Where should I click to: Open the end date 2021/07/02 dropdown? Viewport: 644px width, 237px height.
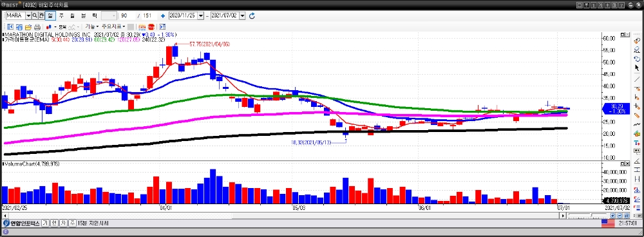click(242, 15)
